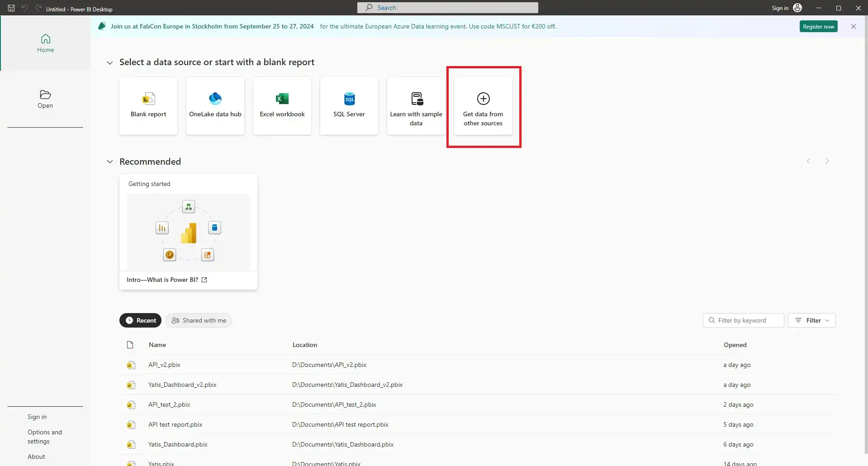Image resolution: width=868 pixels, height=466 pixels.
Task: Click the next arrow in Recommended carousel
Action: 827,161
